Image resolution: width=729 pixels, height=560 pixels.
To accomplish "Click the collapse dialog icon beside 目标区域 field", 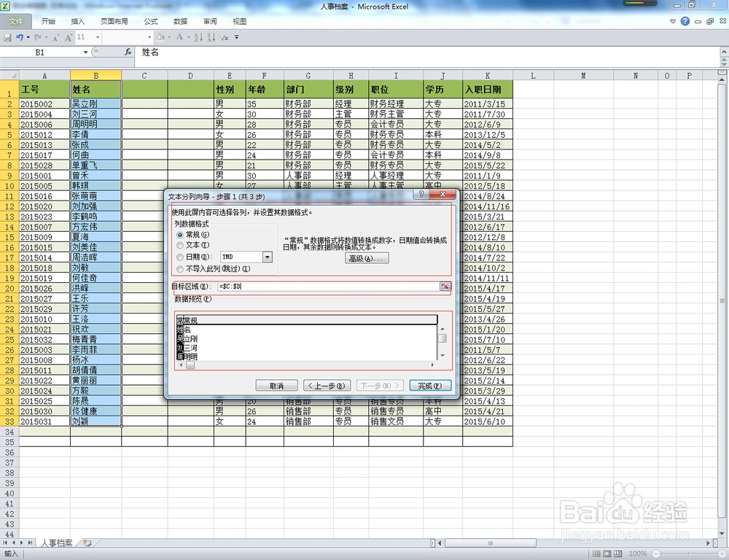I will coord(445,287).
